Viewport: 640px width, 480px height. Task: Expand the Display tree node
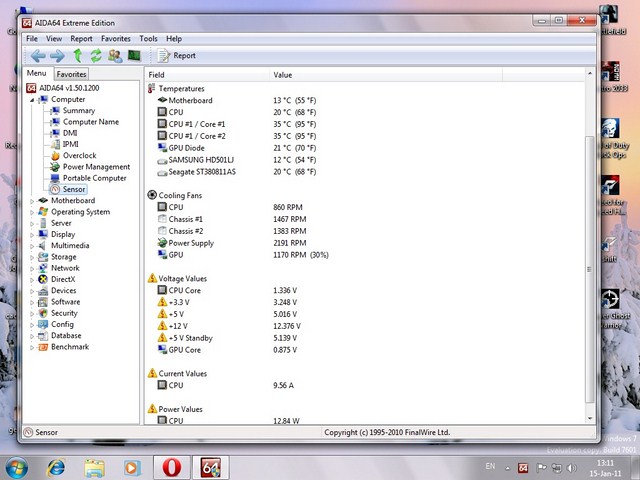tap(32, 235)
